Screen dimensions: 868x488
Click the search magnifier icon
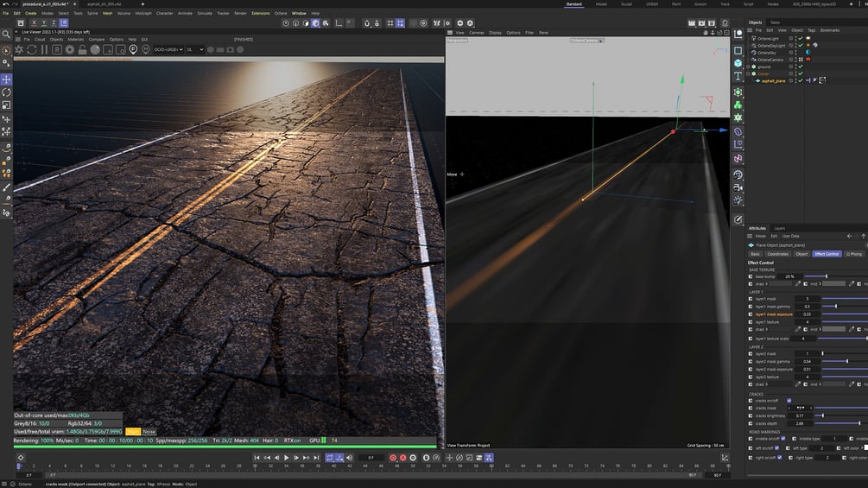6,35
